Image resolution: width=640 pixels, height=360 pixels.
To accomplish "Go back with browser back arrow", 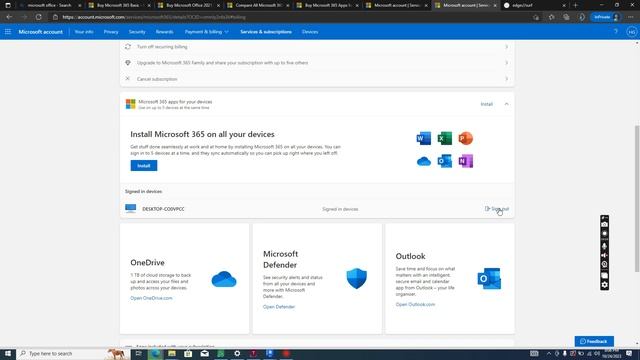I will (x=9, y=17).
